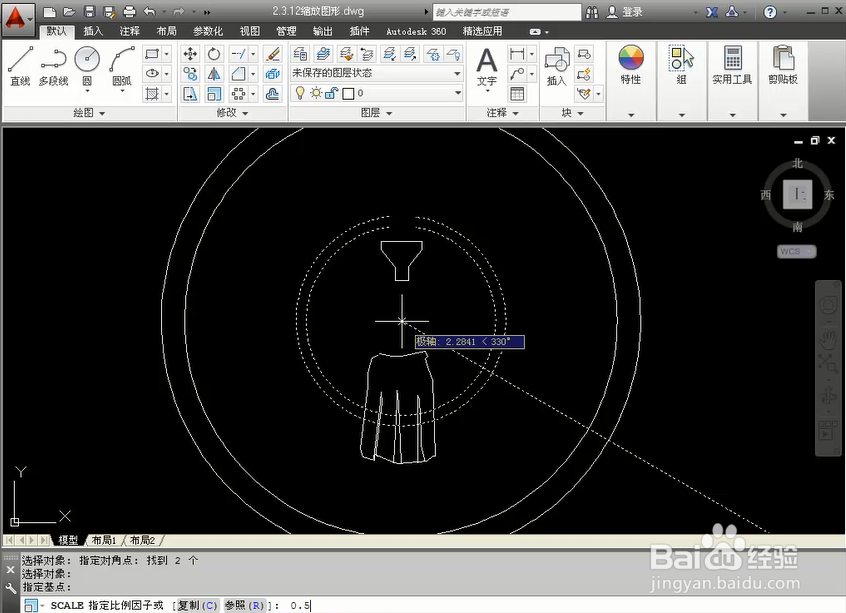Viewport: 846px width, 613px height.
Task: Choose the 复制(C) command option
Action: 197,605
